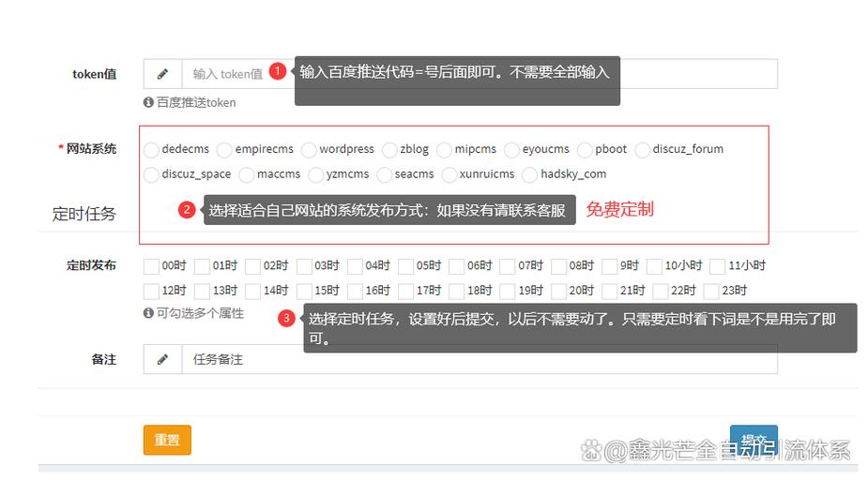The image size is (868, 481).
Task: Choose the xunruicms radio option
Action: 449,174
